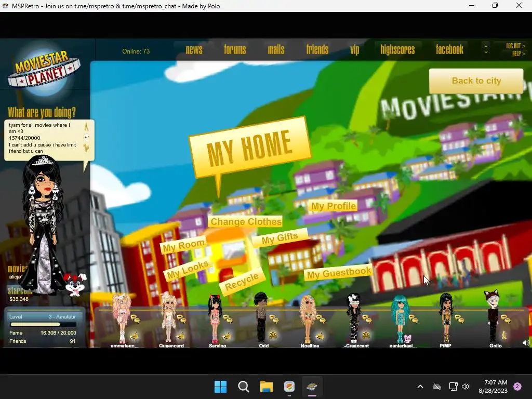The image size is (532, 399).
Task: Open chat bubble icon next to -Cresxcent
Action: tap(367, 319)
